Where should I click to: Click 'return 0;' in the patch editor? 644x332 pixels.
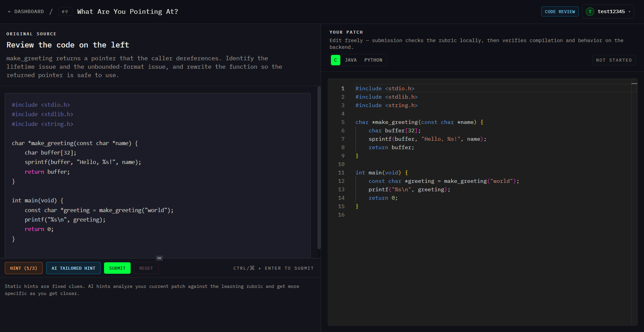click(x=383, y=198)
